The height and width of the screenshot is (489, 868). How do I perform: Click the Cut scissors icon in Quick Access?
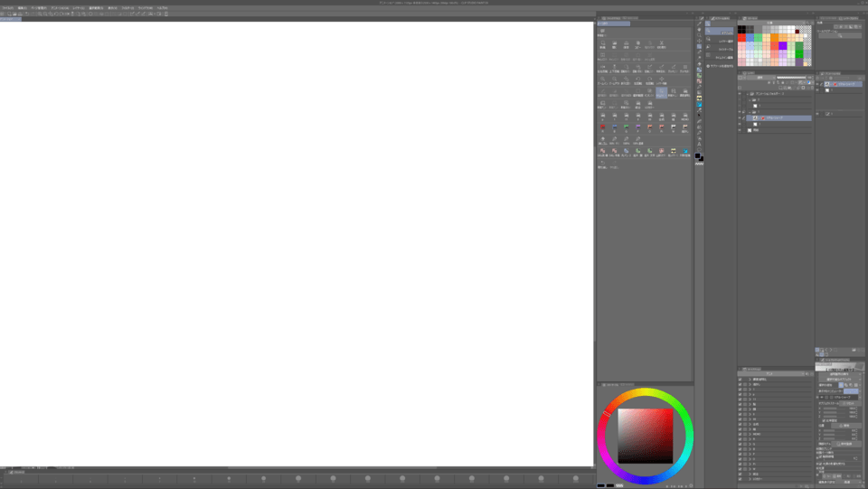(x=662, y=44)
